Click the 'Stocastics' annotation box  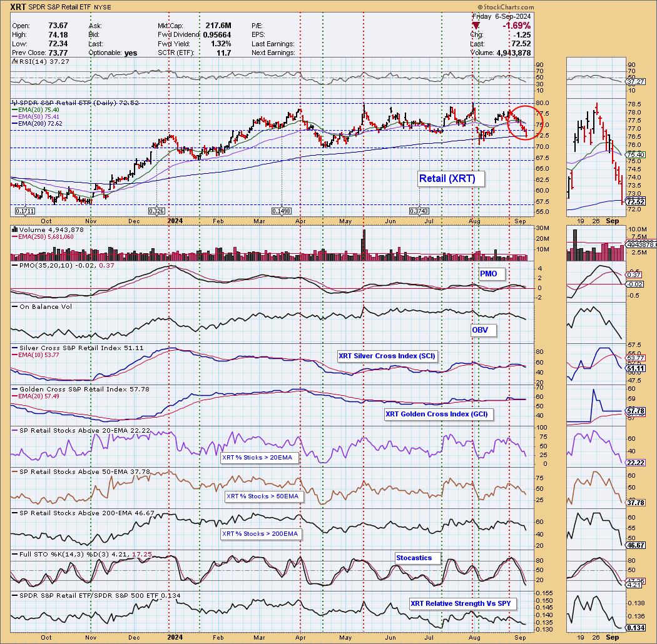pos(418,558)
